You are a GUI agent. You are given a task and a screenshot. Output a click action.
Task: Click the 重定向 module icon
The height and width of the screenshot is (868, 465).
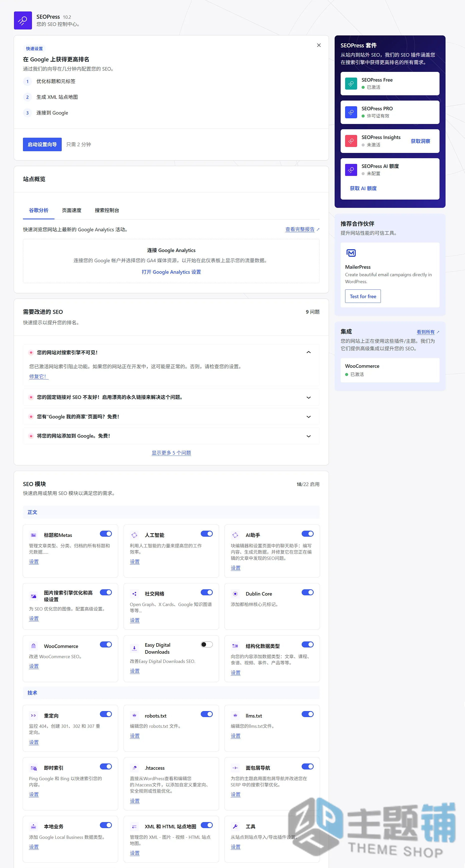coord(33,716)
